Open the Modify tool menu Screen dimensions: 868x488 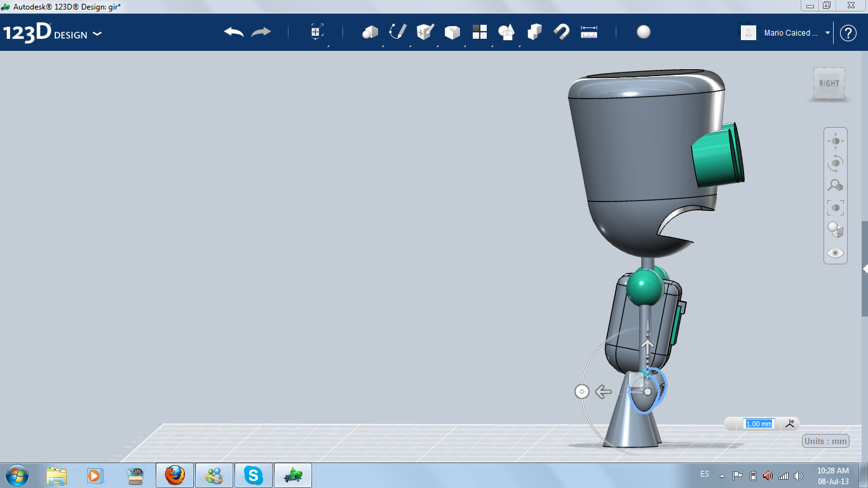pyautogui.click(x=452, y=32)
